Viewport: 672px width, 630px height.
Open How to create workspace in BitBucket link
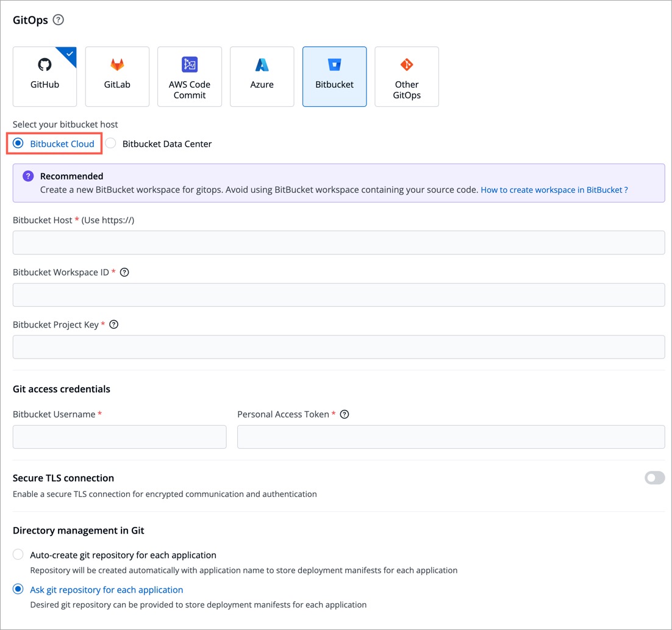554,190
